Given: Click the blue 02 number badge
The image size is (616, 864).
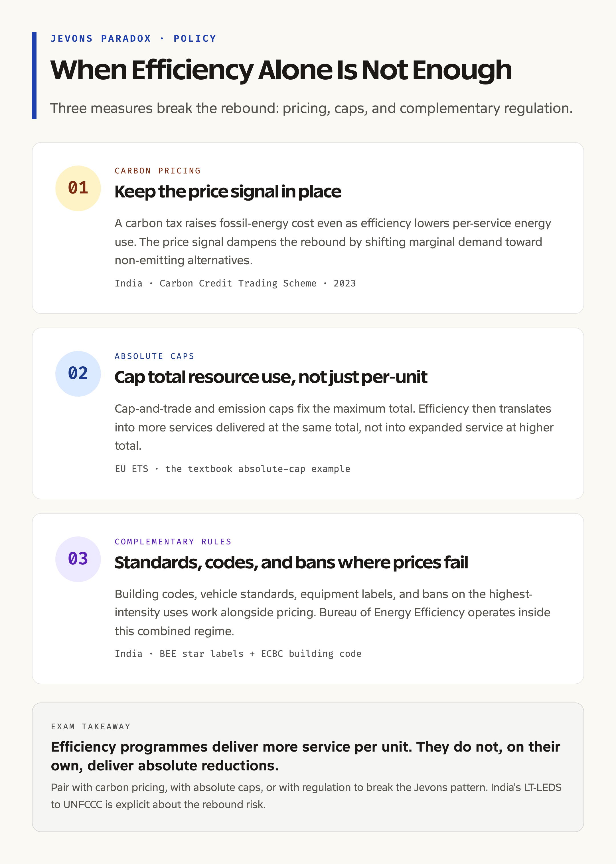Looking at the screenshot, I should [78, 374].
